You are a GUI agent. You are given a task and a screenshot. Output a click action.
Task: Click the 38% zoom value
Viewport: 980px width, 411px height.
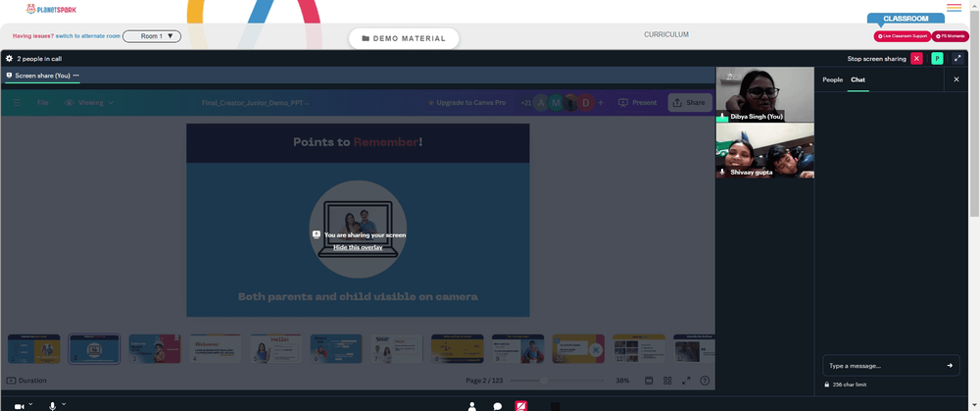tap(622, 381)
